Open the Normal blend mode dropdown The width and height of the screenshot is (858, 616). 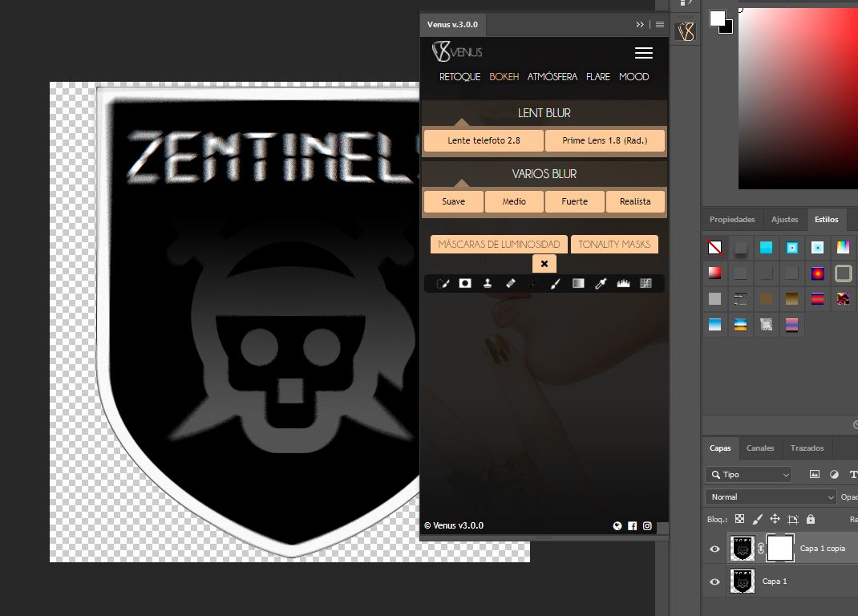[x=771, y=496]
